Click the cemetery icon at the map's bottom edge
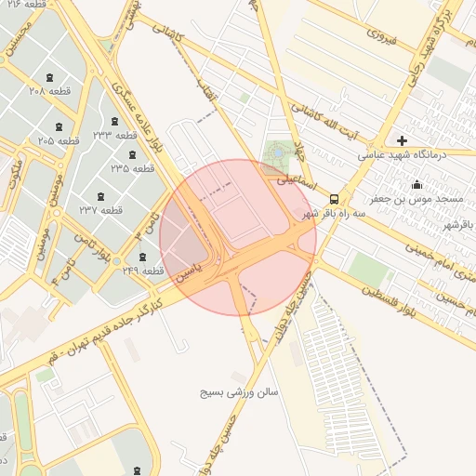Viewport: 476px width, 476px height. [137, 471]
